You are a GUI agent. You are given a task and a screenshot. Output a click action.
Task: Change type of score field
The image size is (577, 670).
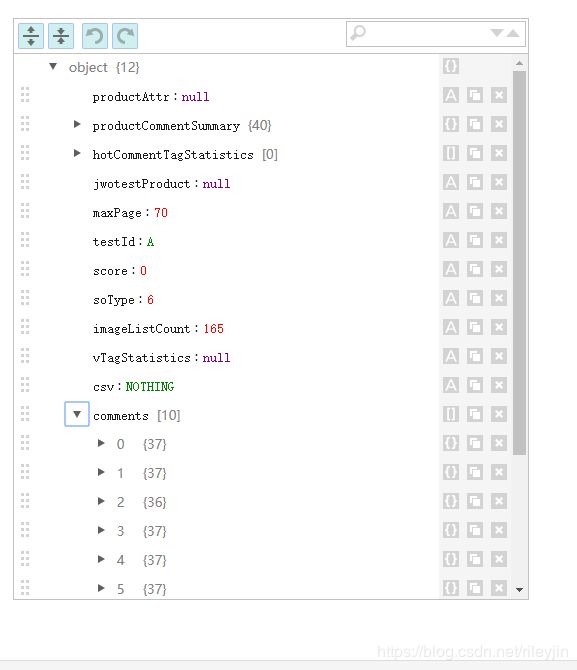tap(450, 269)
